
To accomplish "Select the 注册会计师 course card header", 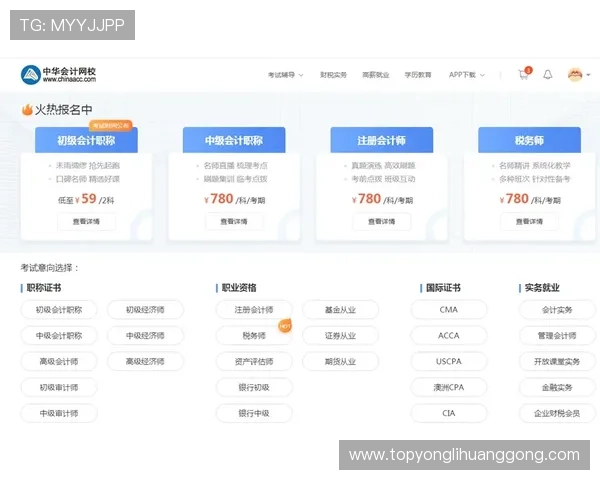I will [x=382, y=140].
